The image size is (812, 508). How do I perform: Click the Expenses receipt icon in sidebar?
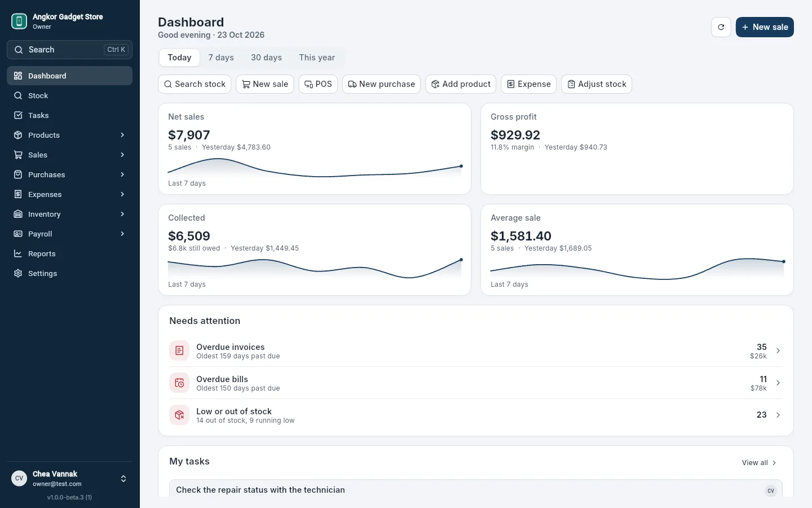18,194
